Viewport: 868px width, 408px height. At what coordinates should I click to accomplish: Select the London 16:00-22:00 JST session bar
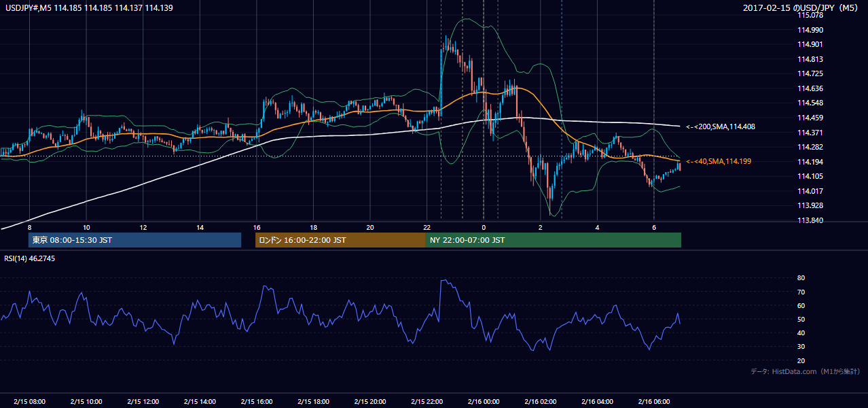(x=340, y=240)
